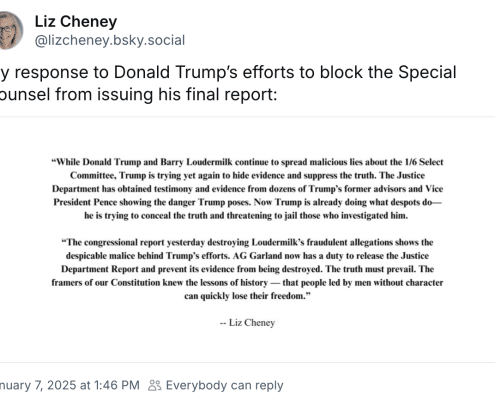
Task: Open Liz Cheney's profile avatar
Action: click(10, 30)
